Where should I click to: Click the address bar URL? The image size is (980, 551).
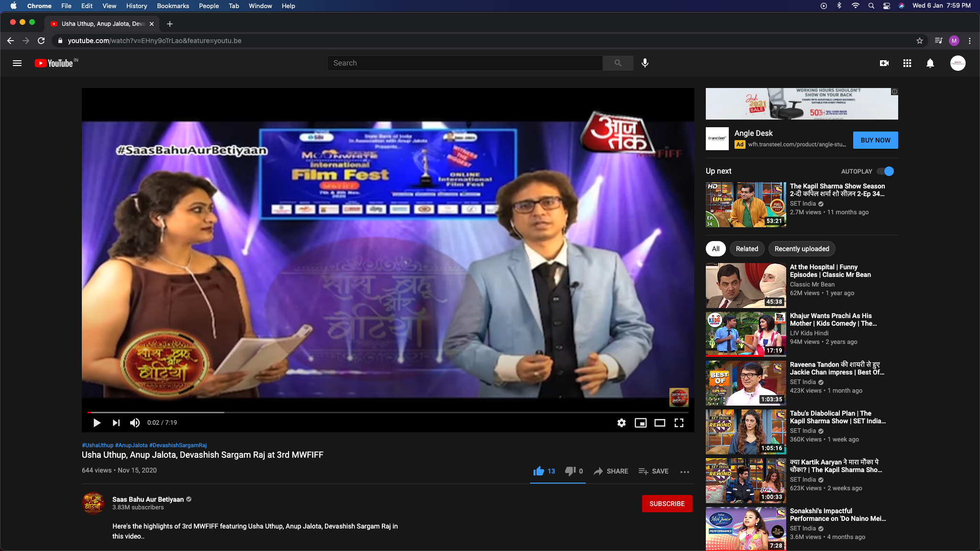(155, 41)
